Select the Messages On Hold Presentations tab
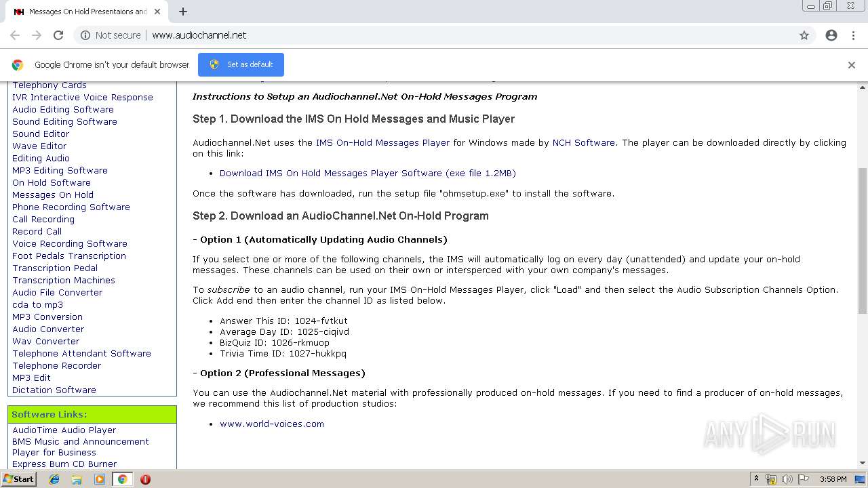The width and height of the screenshot is (868, 488). tap(87, 12)
